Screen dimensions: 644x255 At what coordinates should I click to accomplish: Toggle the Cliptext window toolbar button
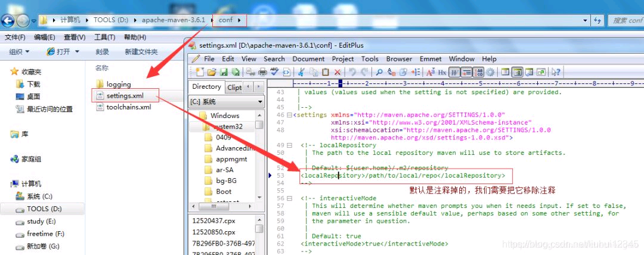pos(506,72)
